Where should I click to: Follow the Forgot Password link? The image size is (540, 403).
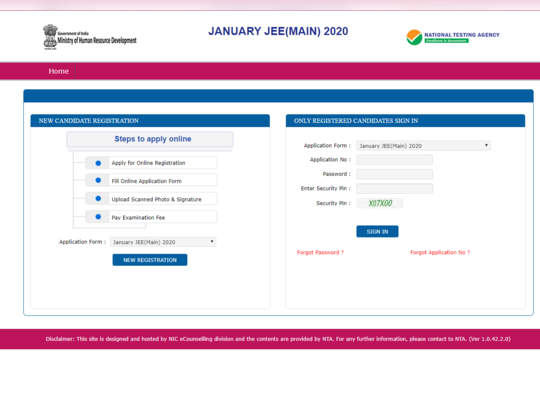click(320, 252)
